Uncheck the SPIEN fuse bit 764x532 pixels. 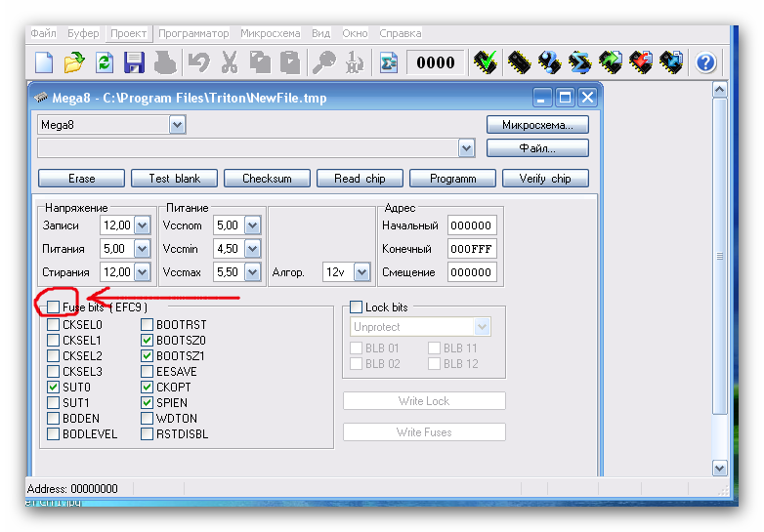click(x=147, y=402)
